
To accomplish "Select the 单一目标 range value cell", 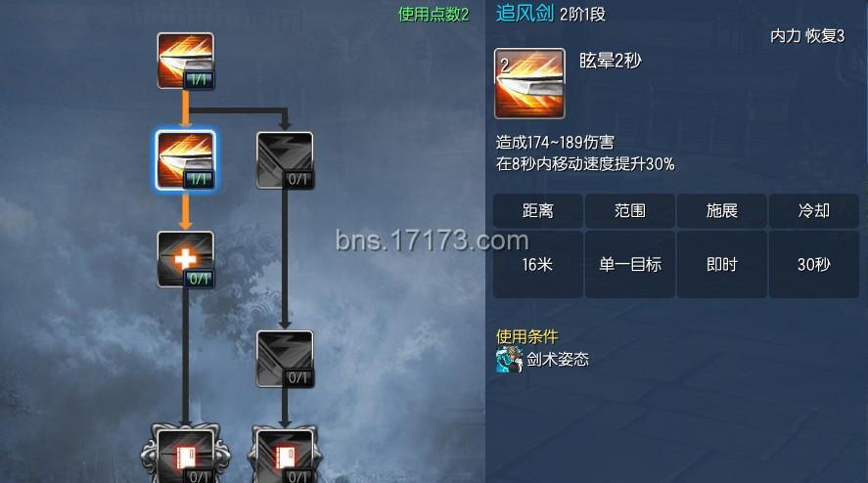I will coord(630,264).
